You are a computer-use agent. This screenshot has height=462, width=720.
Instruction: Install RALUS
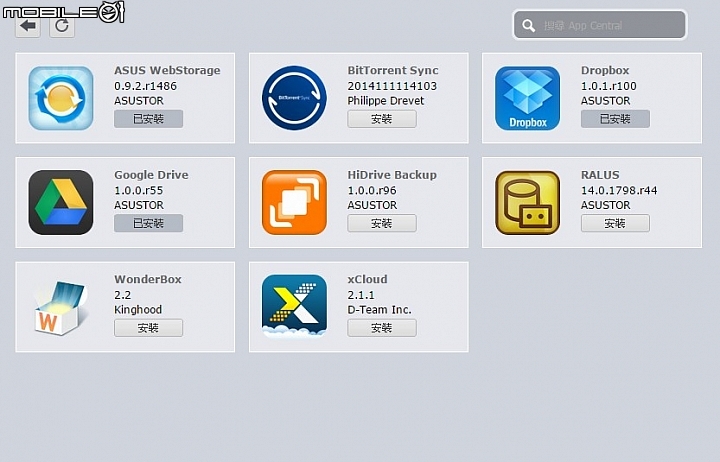[615, 223]
